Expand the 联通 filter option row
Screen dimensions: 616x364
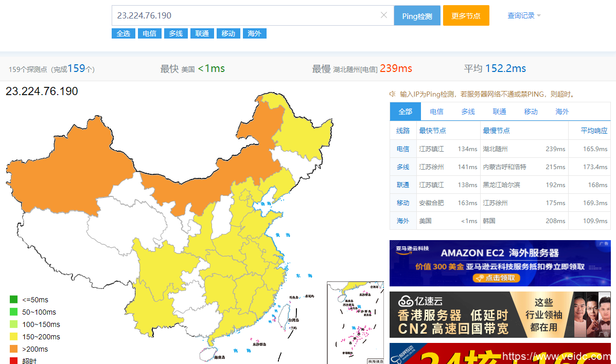(202, 33)
